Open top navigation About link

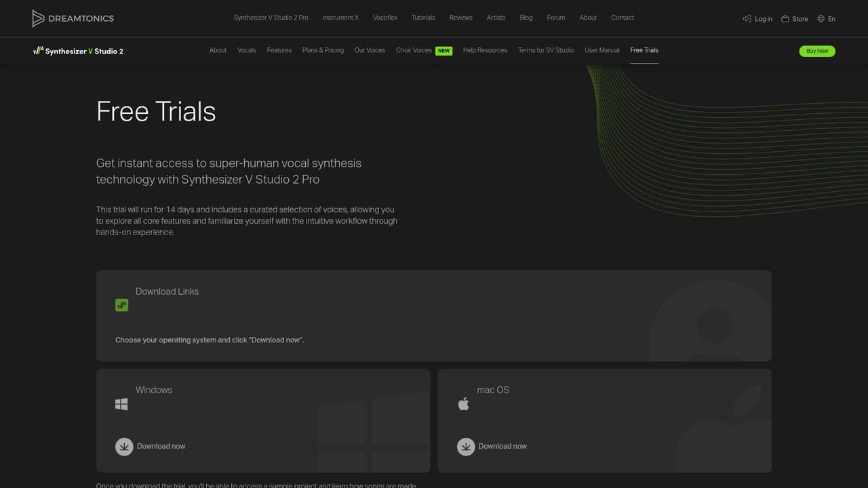[x=588, y=18]
